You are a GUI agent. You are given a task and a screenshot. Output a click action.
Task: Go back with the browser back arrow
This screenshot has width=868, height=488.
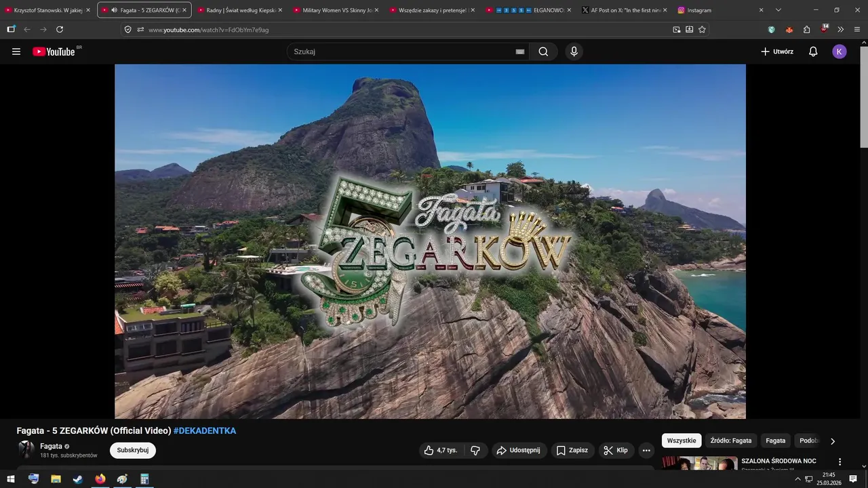pyautogui.click(x=27, y=29)
